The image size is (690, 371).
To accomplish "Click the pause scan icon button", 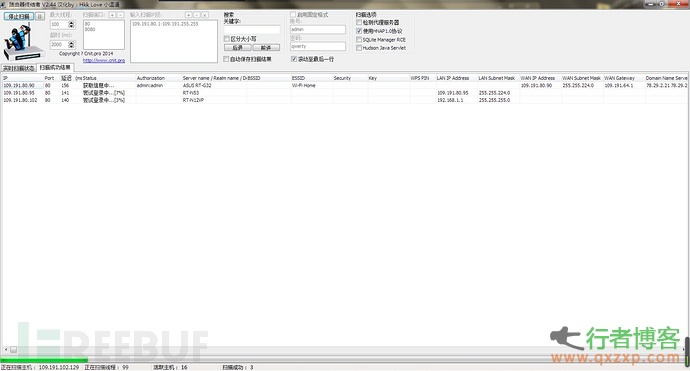I will click(40, 16).
